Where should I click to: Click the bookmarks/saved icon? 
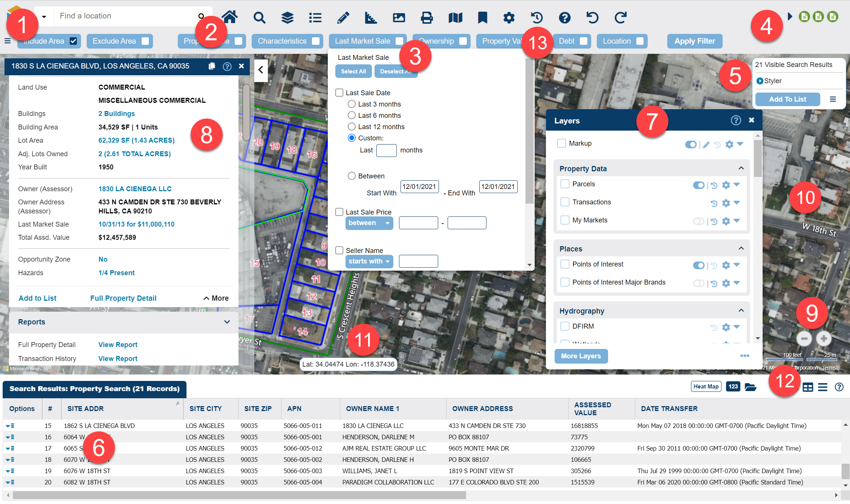(x=482, y=17)
